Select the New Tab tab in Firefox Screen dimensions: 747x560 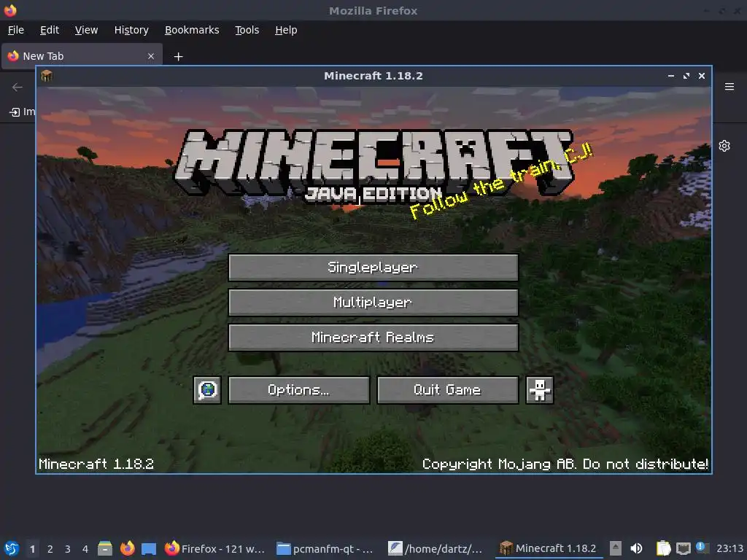[x=82, y=56]
